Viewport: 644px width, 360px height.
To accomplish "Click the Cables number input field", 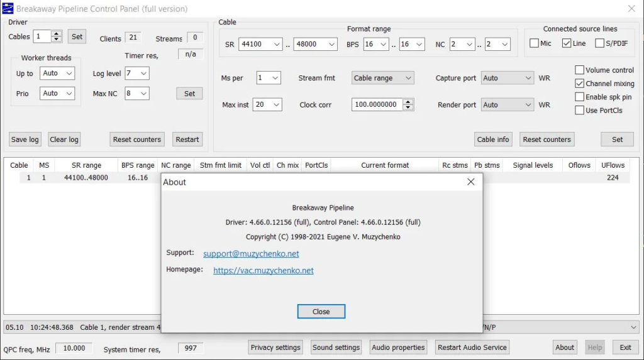I will point(42,36).
